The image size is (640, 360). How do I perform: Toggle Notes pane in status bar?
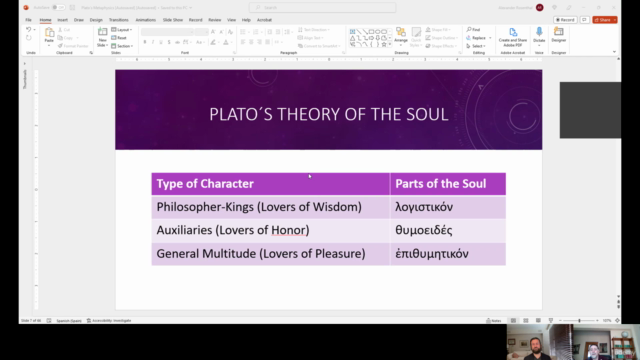[494, 321]
